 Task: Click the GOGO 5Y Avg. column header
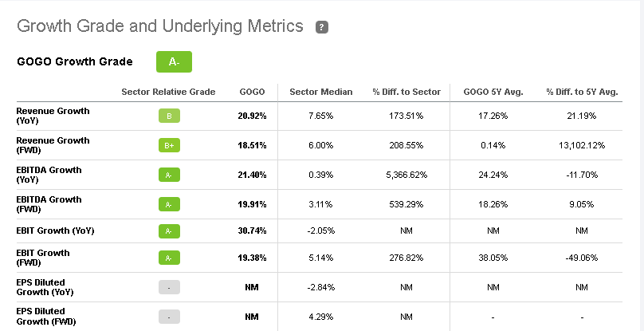[x=493, y=92]
